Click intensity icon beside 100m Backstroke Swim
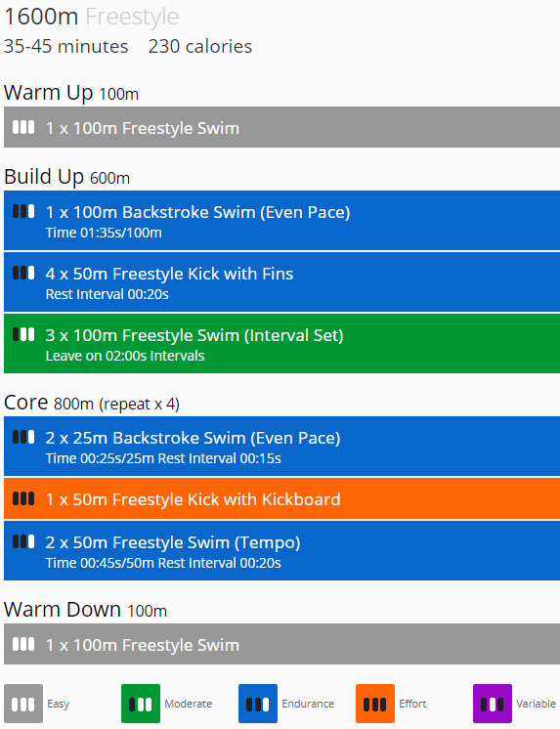 pyautogui.click(x=23, y=211)
